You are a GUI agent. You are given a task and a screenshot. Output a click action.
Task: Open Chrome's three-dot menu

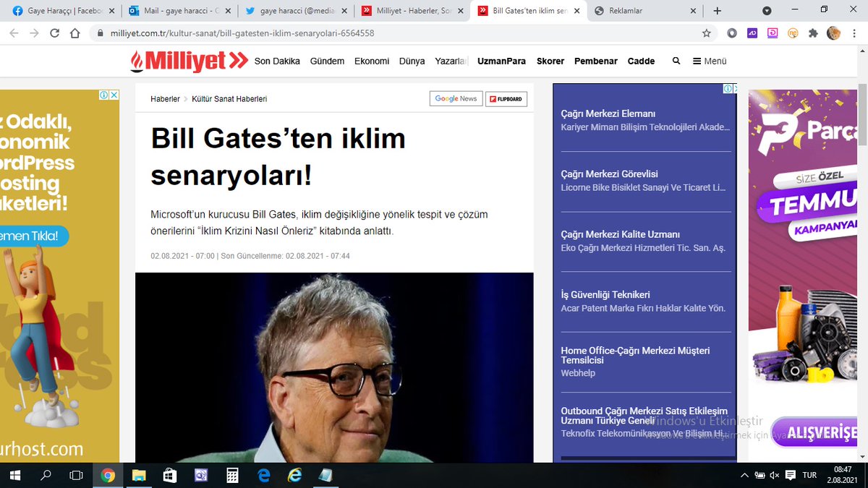click(854, 33)
